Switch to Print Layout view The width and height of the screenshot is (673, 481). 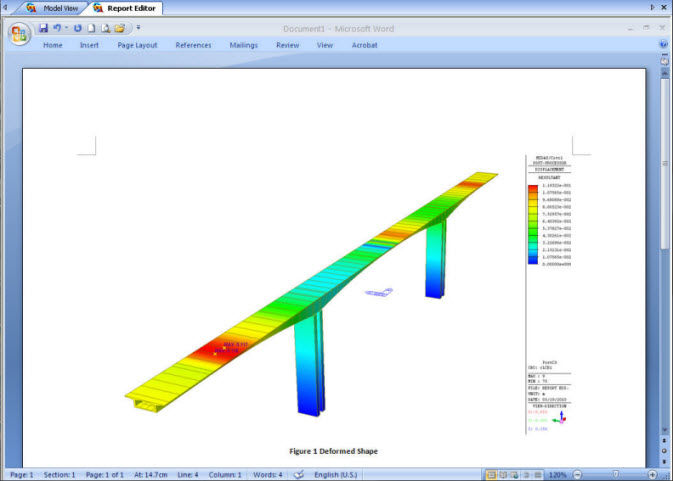point(490,474)
